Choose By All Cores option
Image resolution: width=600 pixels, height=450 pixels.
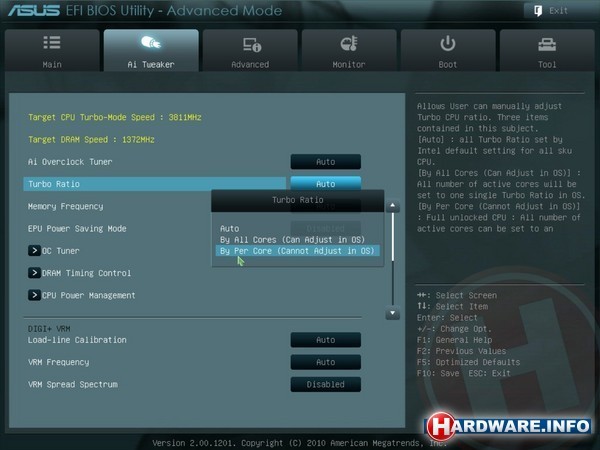[293, 240]
